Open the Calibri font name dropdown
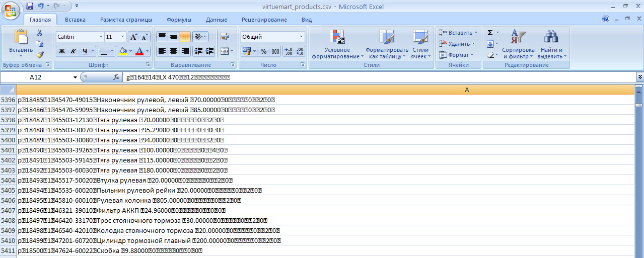The height and width of the screenshot is (258, 644). coord(100,37)
